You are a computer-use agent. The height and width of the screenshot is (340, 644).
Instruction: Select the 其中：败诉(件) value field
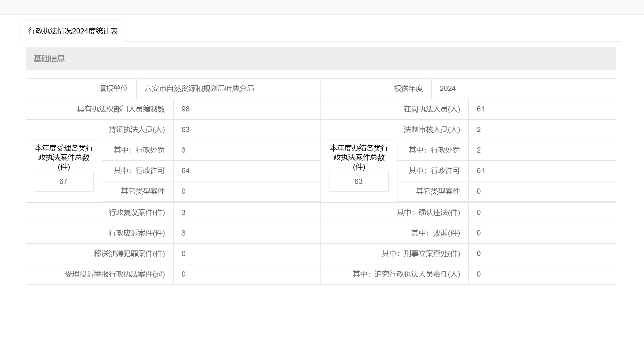click(542, 233)
